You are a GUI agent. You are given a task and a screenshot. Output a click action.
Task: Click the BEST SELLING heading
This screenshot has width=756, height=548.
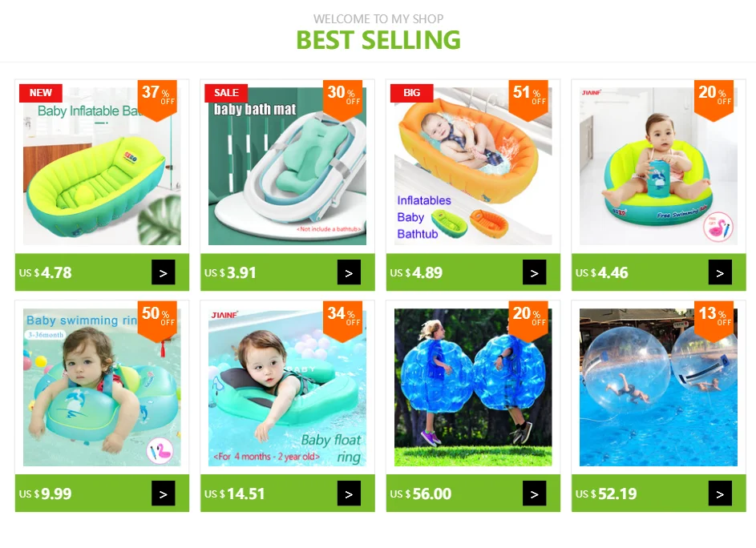378,39
